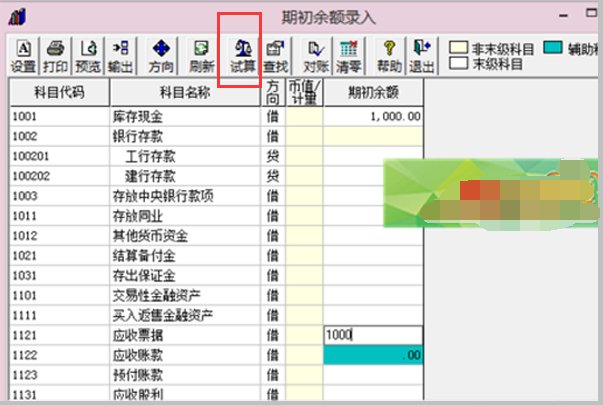Minimize the 期初余额录入 window
Viewport: 603px width, 405px height.
pyautogui.click(x=564, y=16)
